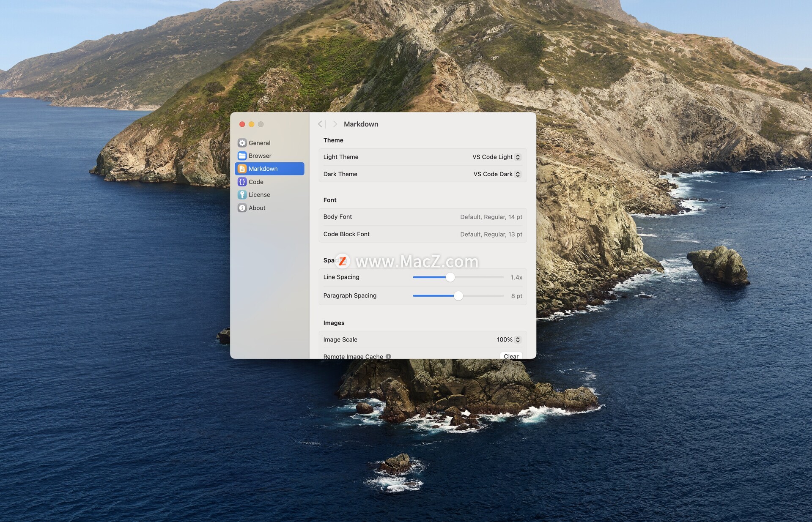Click the Dark Theme label
The height and width of the screenshot is (522, 812).
point(340,174)
